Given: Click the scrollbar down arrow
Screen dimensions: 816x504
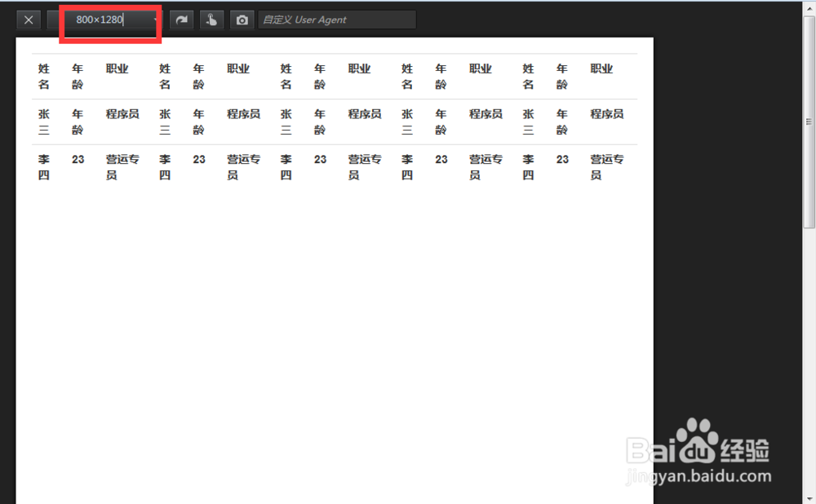Looking at the screenshot, I should 809,498.
